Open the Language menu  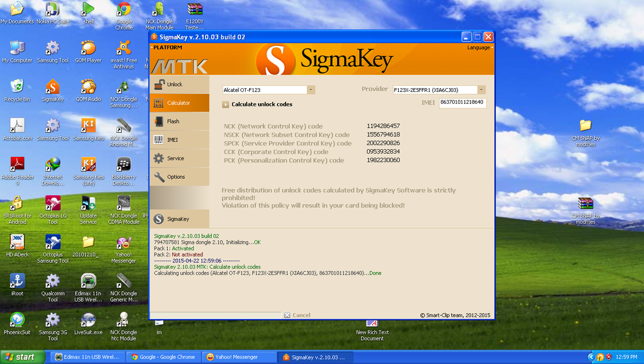[478, 48]
